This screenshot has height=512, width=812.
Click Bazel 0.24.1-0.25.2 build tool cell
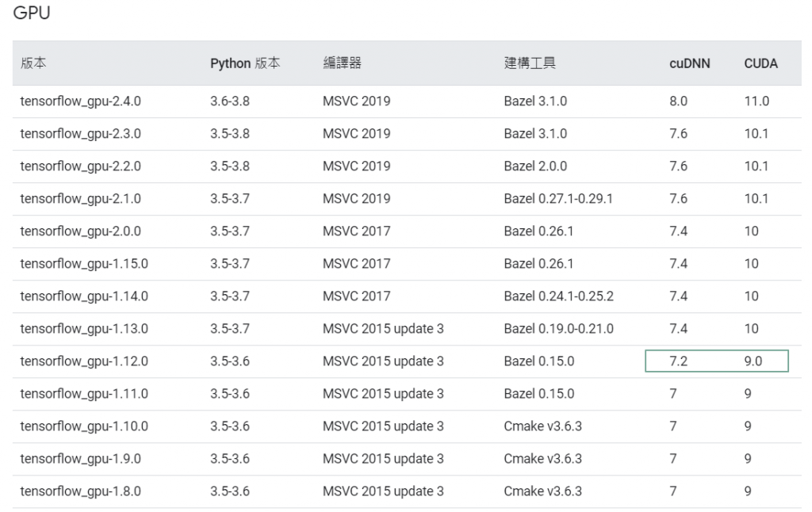pos(559,296)
